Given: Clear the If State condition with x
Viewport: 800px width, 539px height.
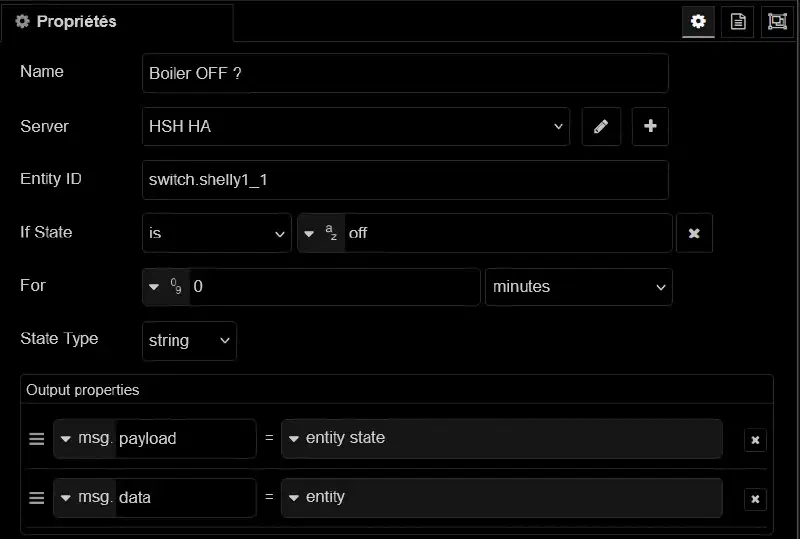Looking at the screenshot, I should pyautogui.click(x=694, y=233).
